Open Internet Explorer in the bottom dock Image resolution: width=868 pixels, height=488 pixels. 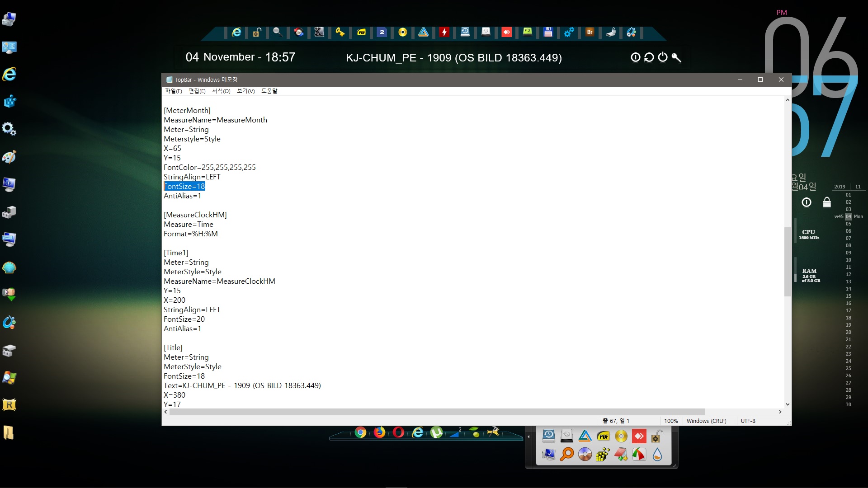[x=418, y=432]
